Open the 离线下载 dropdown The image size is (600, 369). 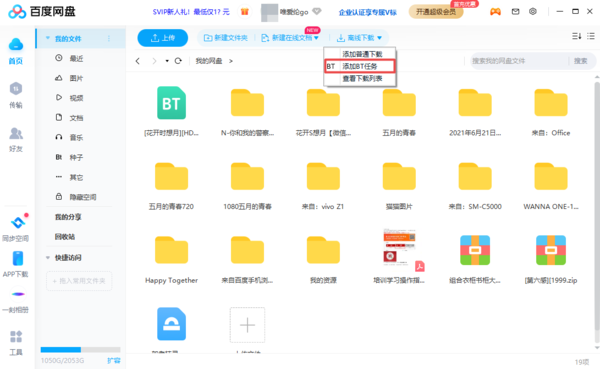click(x=359, y=38)
